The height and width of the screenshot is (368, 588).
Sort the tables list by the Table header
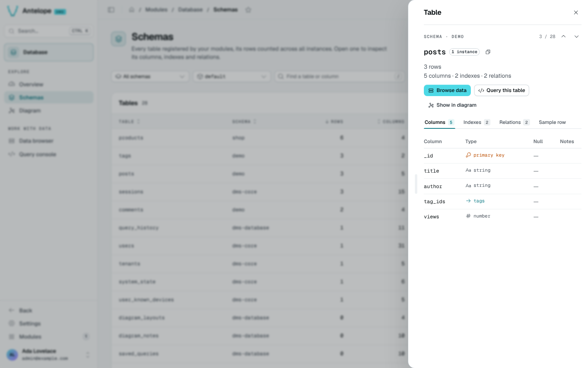[x=129, y=121]
